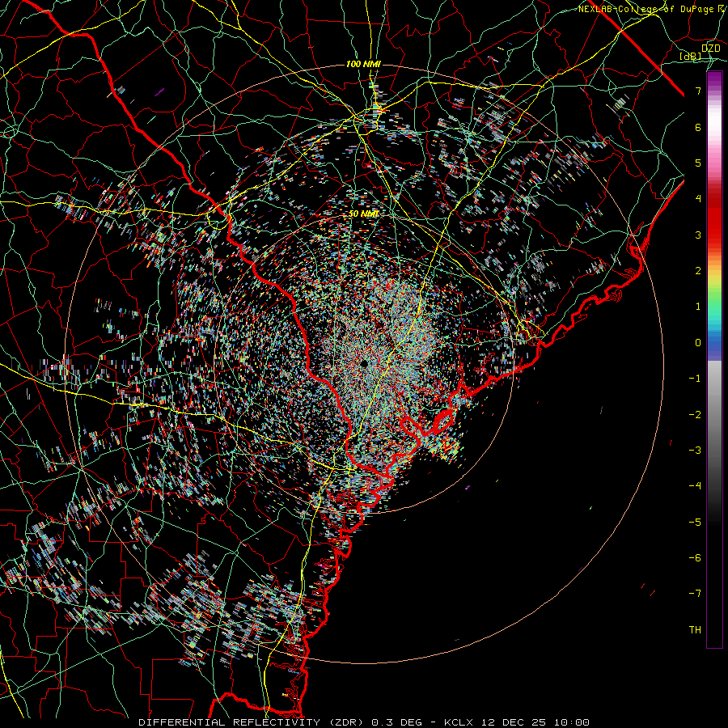
Task: Click the 6 value on the scale
Action: 698,127
